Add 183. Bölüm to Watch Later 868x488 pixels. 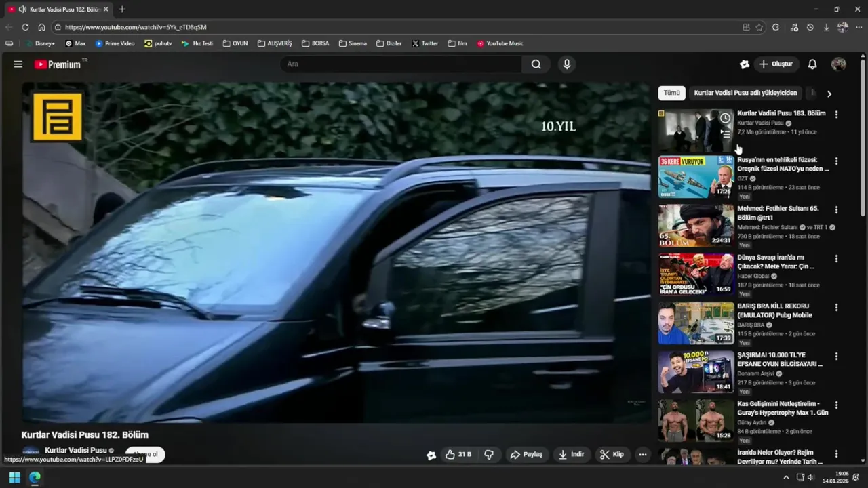coord(725,119)
